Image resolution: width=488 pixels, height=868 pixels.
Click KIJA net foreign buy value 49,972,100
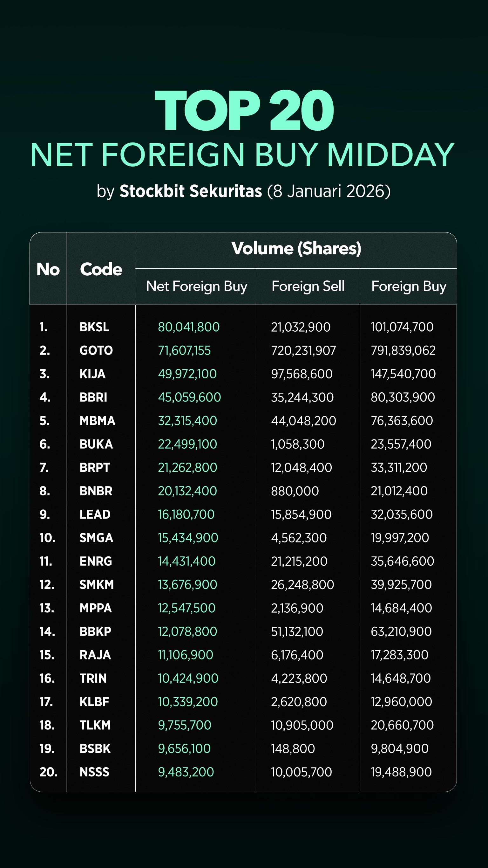click(187, 374)
